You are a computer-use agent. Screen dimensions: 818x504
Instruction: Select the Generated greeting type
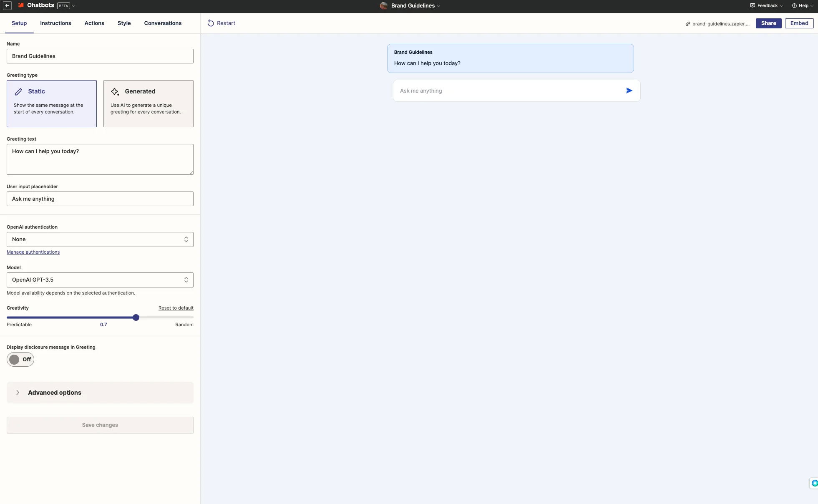[x=148, y=103]
